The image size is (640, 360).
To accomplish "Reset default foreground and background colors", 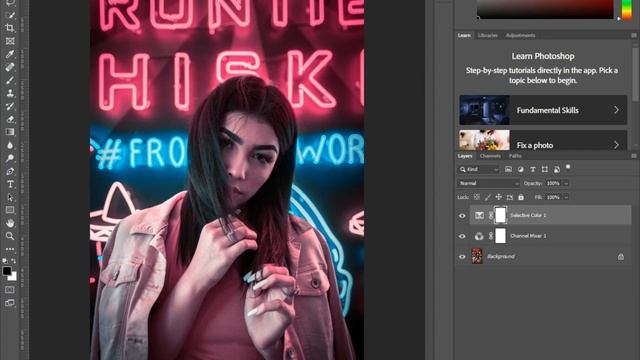I will point(5,261).
